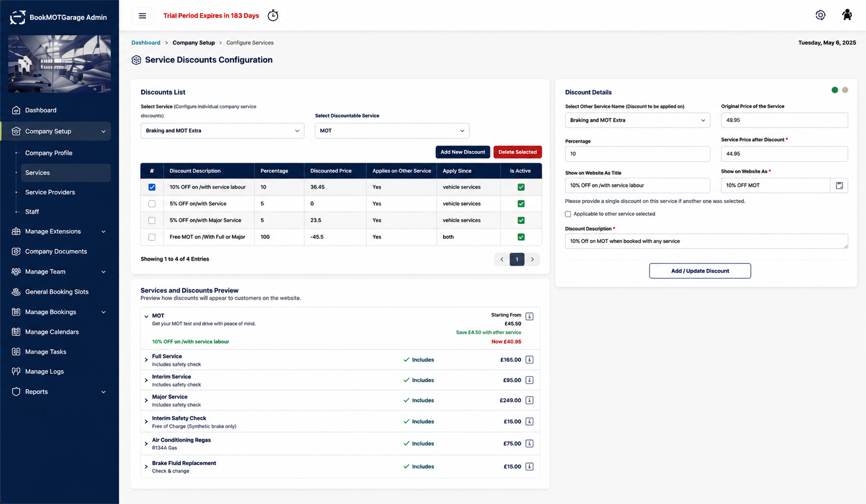Viewport: 866px width, 504px height.
Task: Open the Select Discountable Service MOT dropdown
Action: click(392, 131)
